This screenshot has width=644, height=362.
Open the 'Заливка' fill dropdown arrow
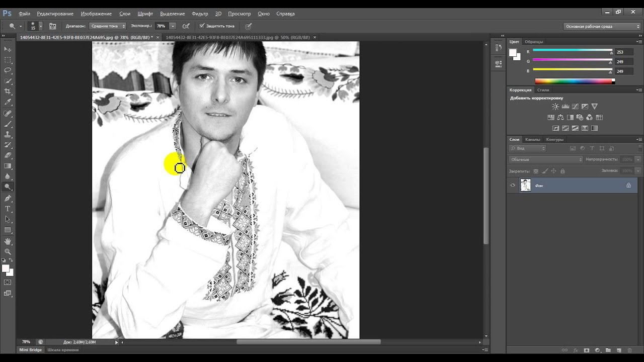click(638, 171)
